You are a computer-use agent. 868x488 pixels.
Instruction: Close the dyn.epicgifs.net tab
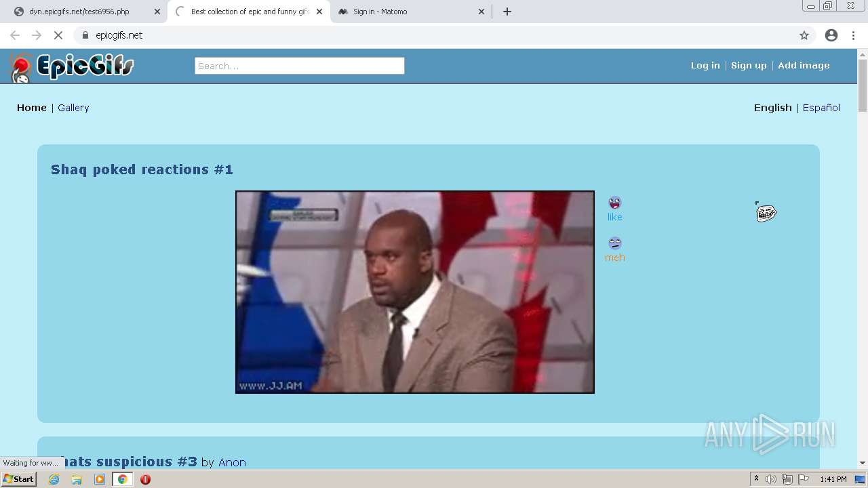click(x=157, y=12)
